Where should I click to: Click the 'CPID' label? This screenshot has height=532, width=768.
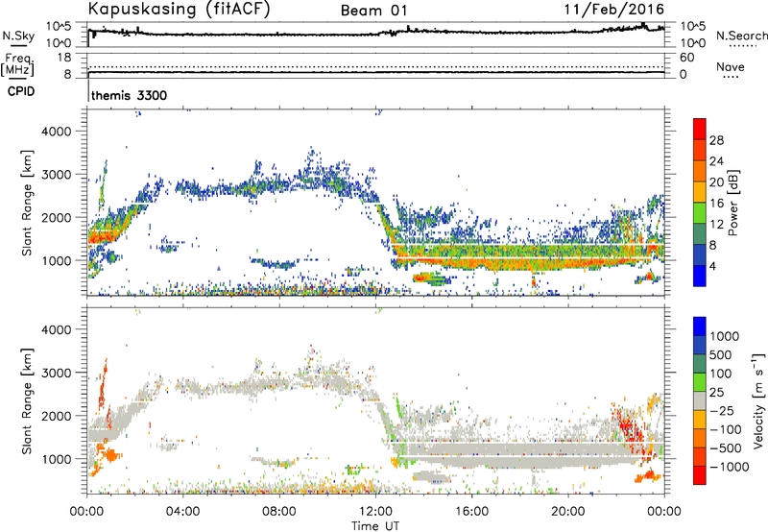21,91
